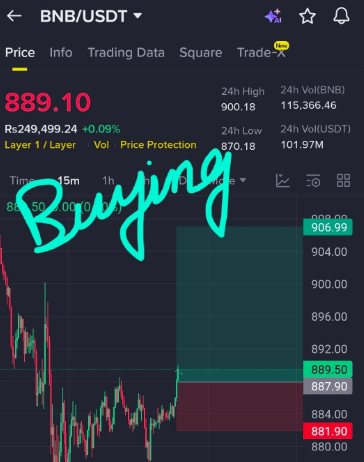Open the BNB/USDT pair selector dropdown

(91, 16)
